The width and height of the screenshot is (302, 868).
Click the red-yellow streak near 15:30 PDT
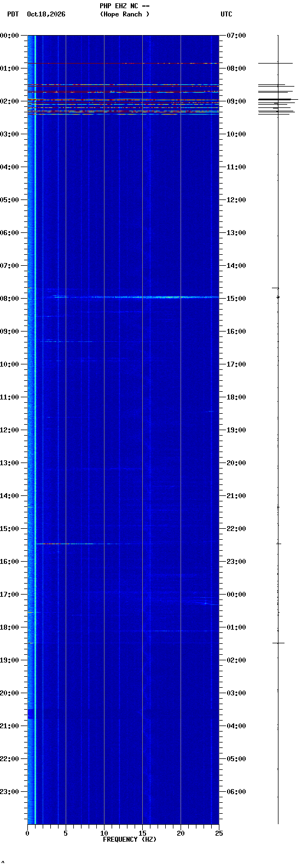point(73,544)
